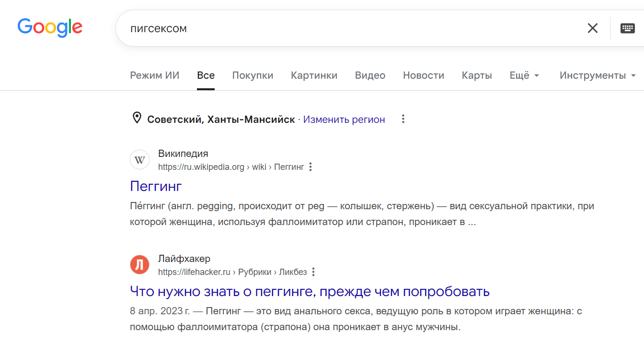Open the on-screen keyboard icon
This screenshot has width=644, height=345.
click(x=627, y=28)
